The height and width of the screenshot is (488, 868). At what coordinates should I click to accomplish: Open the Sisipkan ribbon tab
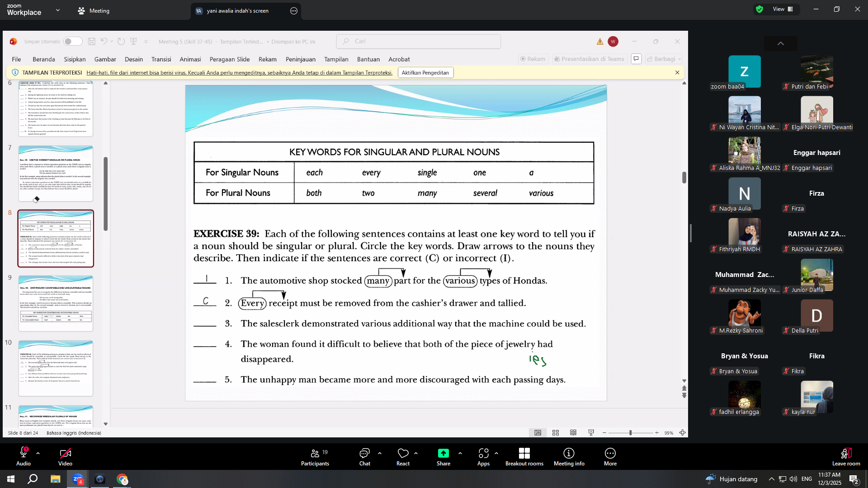coord(75,59)
